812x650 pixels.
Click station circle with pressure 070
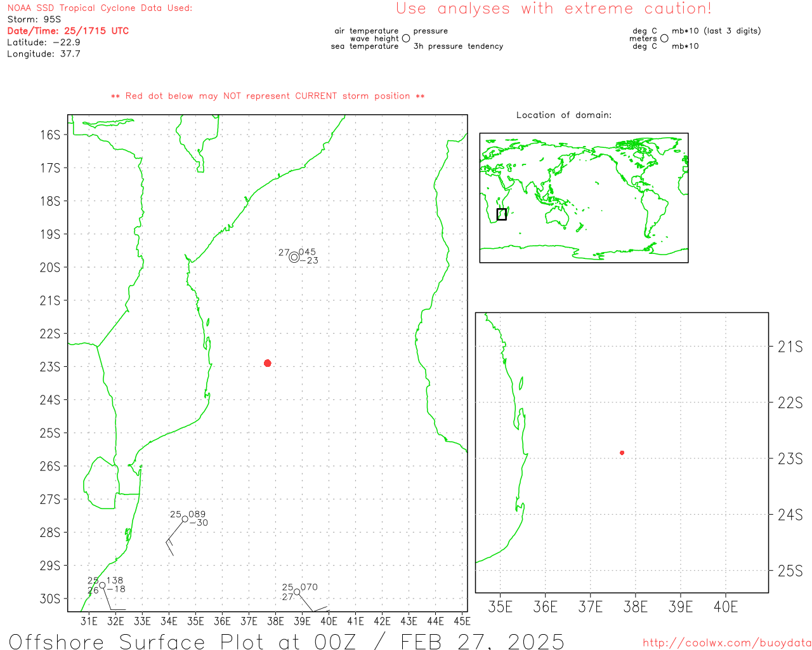(x=296, y=592)
